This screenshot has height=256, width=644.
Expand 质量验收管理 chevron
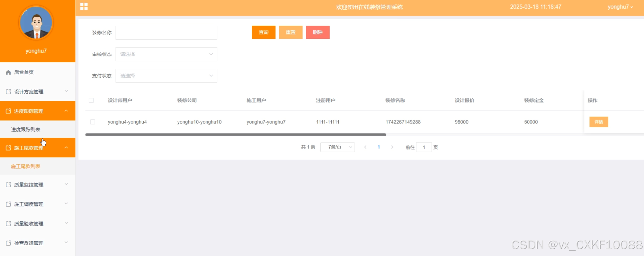coord(66,223)
